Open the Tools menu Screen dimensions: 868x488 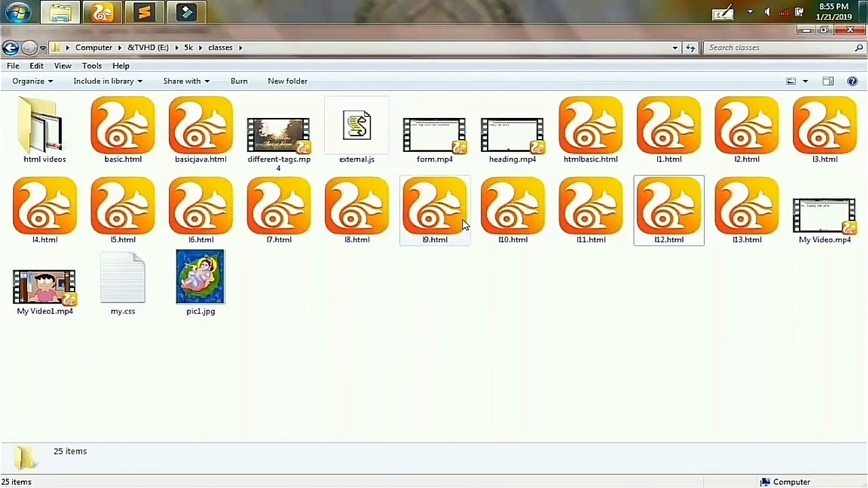(92, 66)
